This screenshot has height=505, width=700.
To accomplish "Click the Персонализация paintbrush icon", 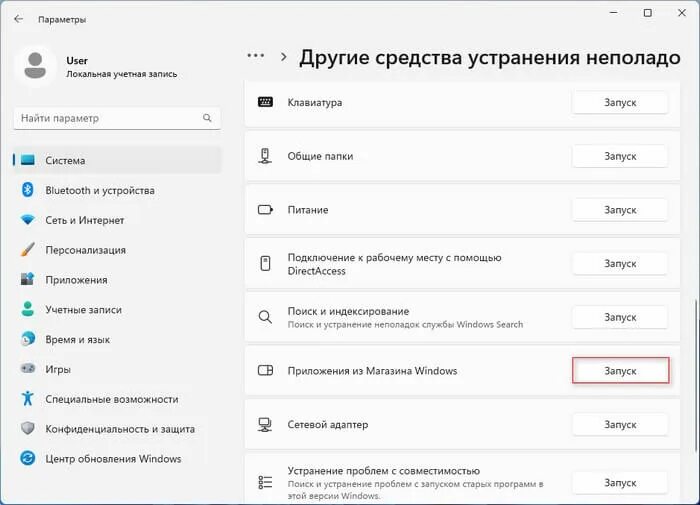I will point(28,249).
